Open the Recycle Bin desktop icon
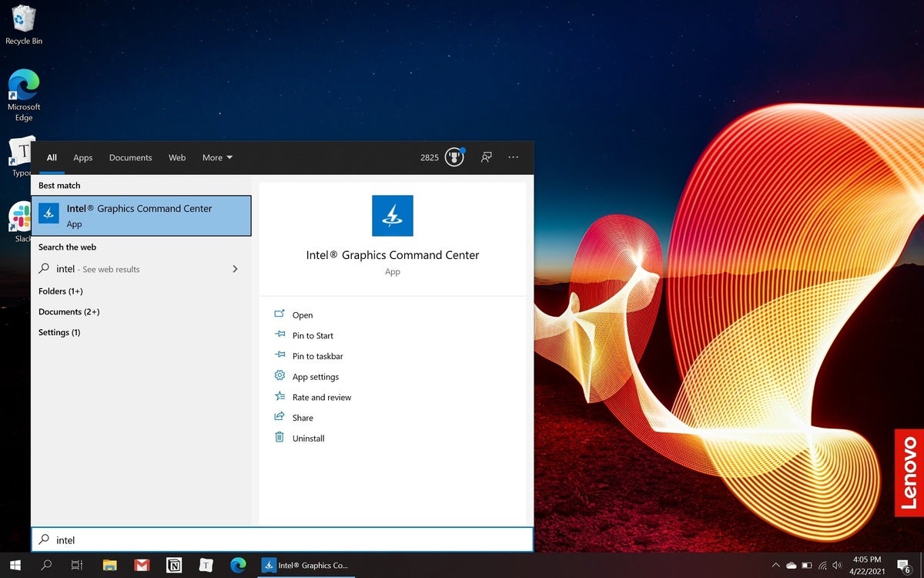Screen dimensions: 924x578 pyautogui.click(x=23, y=25)
